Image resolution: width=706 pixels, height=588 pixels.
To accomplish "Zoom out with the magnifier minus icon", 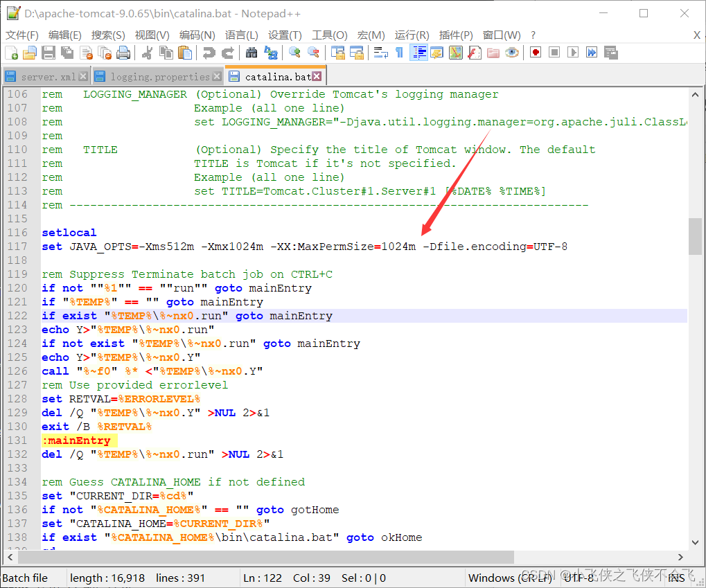I will pos(313,53).
